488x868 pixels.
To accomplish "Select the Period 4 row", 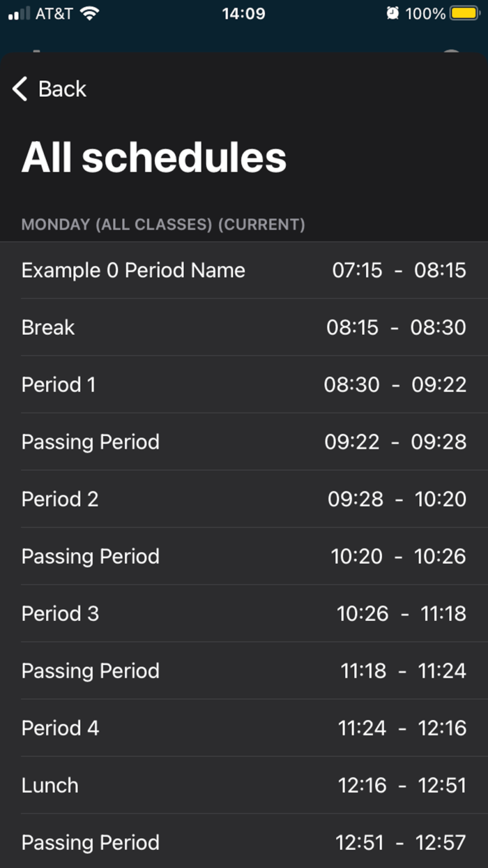I will coord(244,728).
